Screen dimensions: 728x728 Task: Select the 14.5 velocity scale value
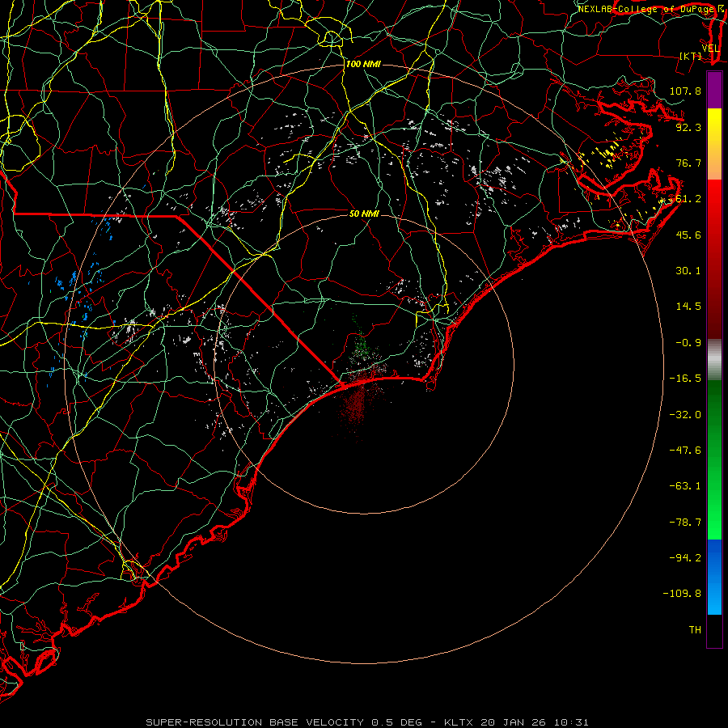pos(688,307)
